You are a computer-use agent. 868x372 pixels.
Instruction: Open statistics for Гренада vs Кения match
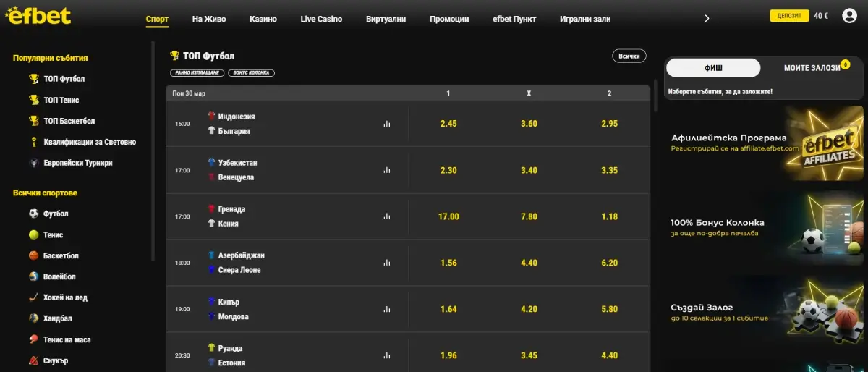(386, 216)
